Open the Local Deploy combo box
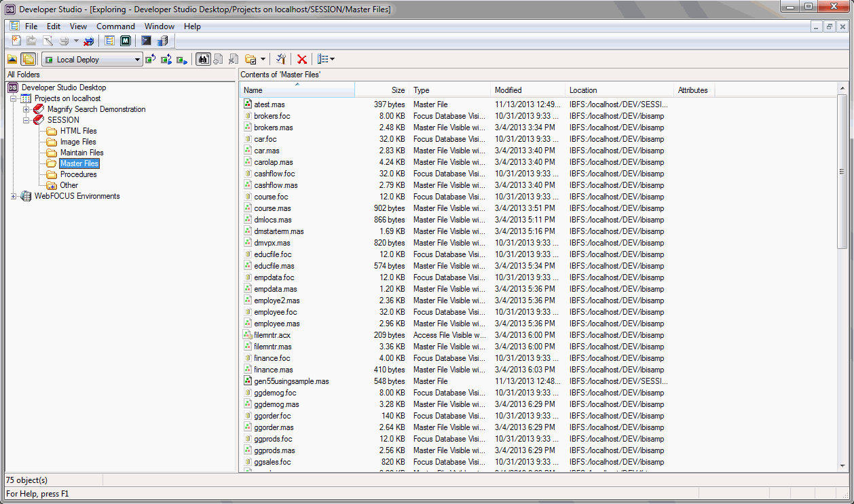The width and height of the screenshot is (854, 504). click(x=92, y=60)
